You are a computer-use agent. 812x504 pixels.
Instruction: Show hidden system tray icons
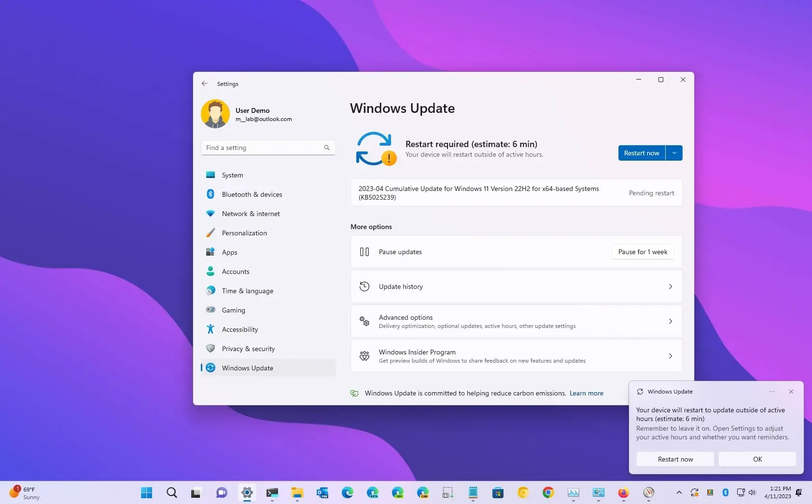click(x=679, y=492)
